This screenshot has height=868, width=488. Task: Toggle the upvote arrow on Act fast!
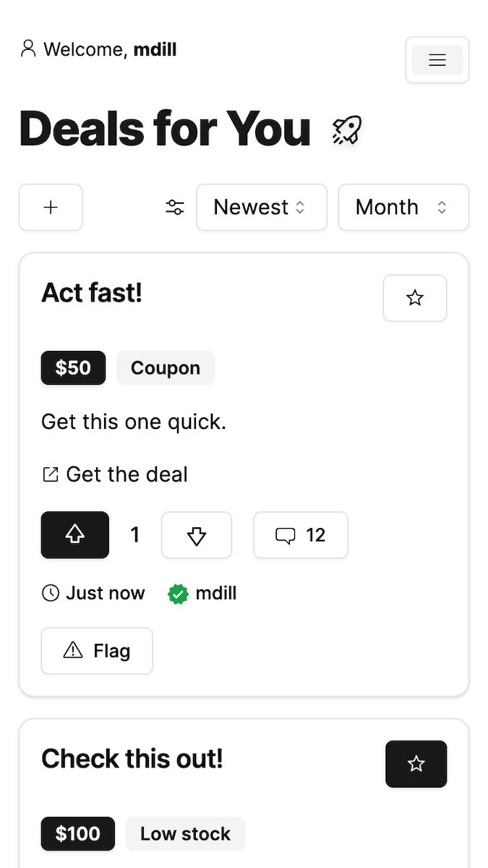[75, 535]
